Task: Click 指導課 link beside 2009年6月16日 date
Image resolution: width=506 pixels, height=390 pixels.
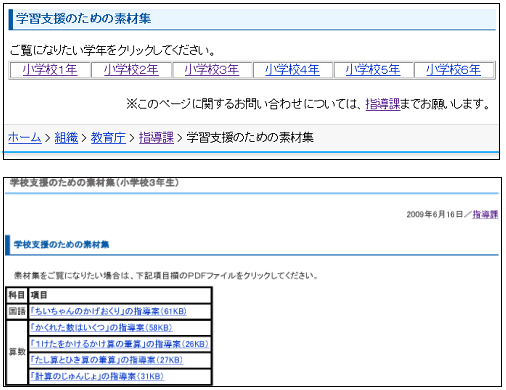Action: 485,214
